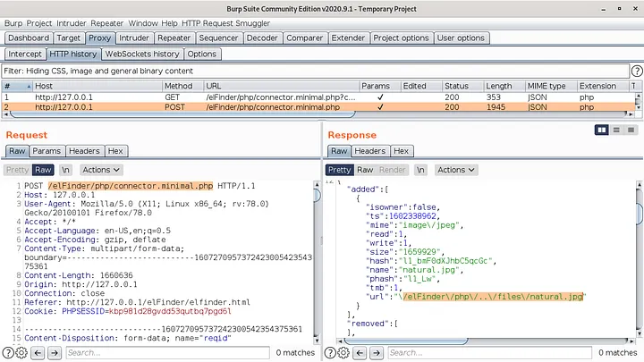Switch to Dashboard tab
644x362 pixels.
[29, 38]
